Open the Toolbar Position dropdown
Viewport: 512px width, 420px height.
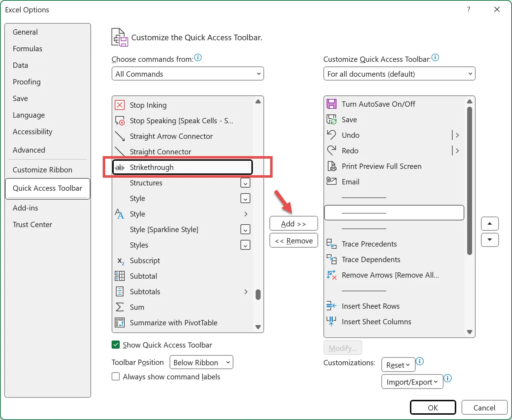click(x=201, y=363)
